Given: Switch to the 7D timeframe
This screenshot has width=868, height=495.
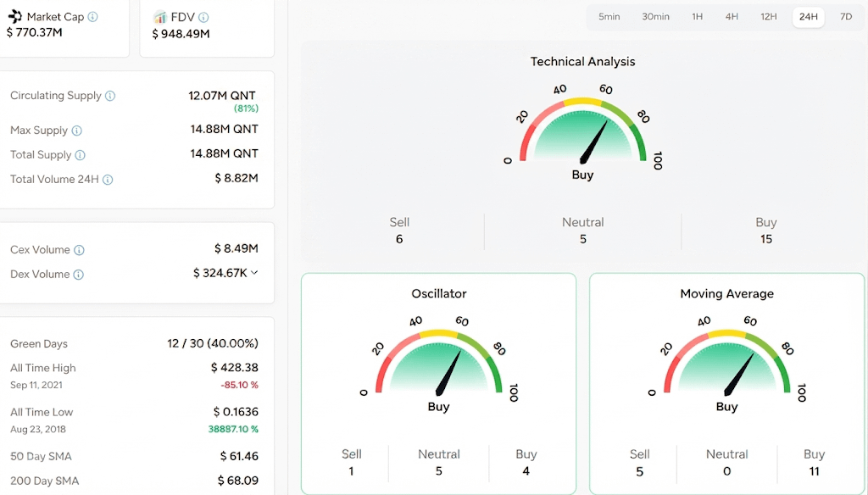Looking at the screenshot, I should tap(846, 17).
